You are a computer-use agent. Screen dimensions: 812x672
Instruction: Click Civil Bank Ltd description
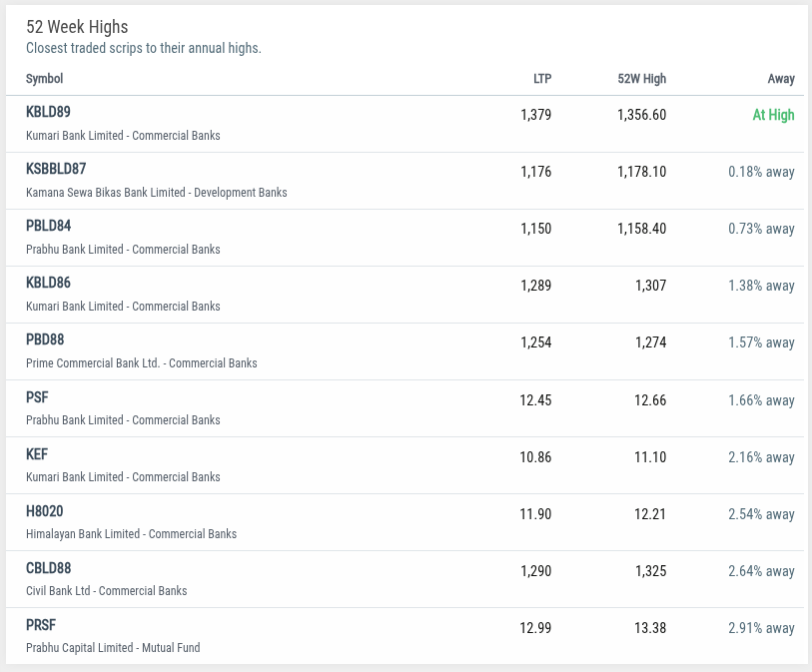tap(106, 591)
